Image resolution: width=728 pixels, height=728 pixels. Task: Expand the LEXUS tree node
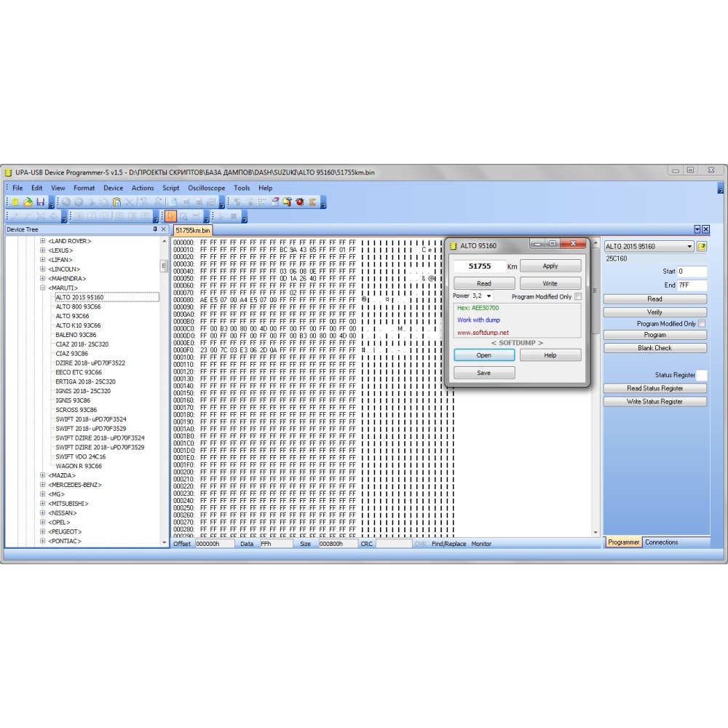pos(43,250)
